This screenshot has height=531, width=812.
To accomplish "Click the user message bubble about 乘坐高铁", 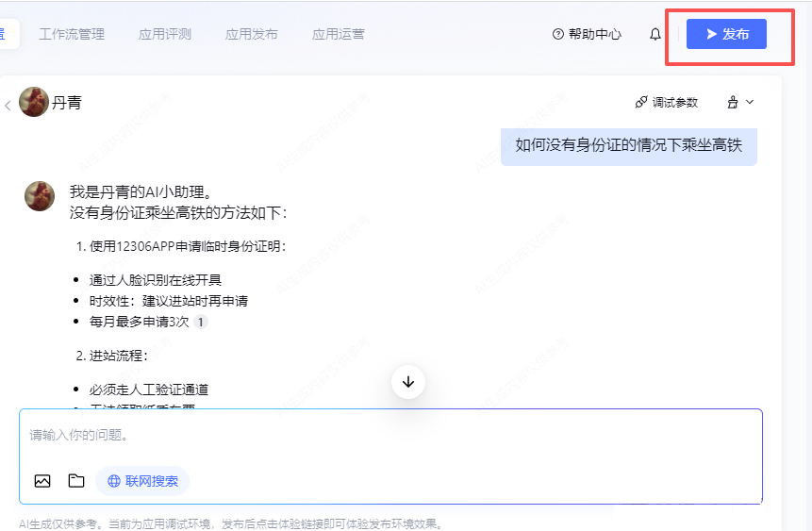I will pyautogui.click(x=629, y=145).
